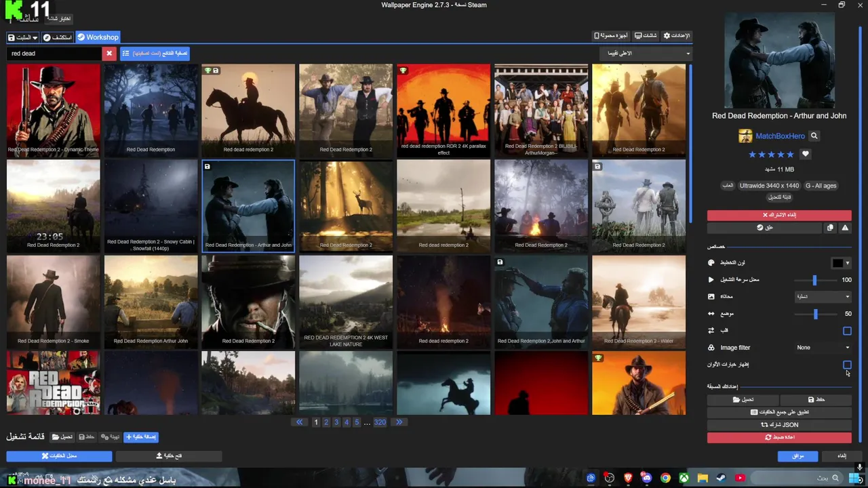
Task: Open Discord from the taskbar
Action: (647, 478)
